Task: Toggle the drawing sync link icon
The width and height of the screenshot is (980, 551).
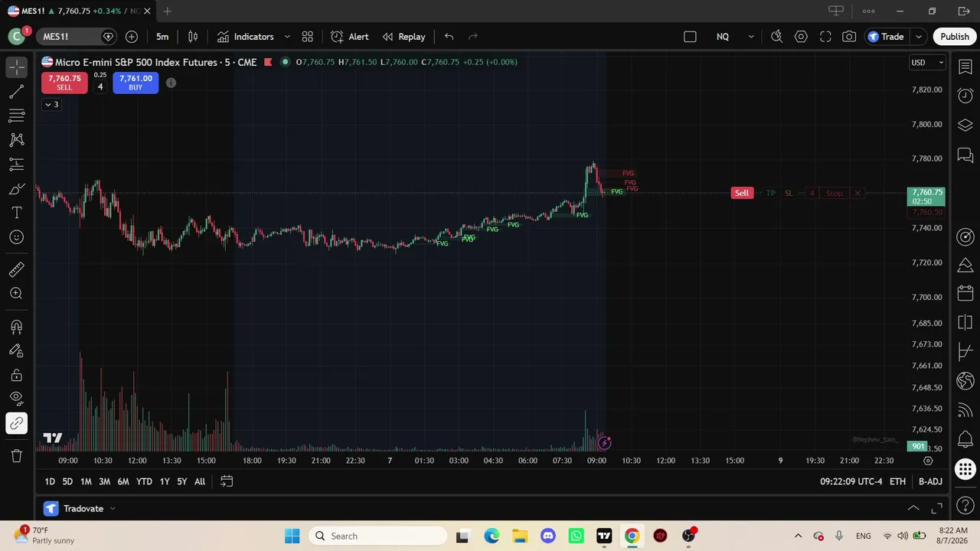Action: tap(17, 423)
